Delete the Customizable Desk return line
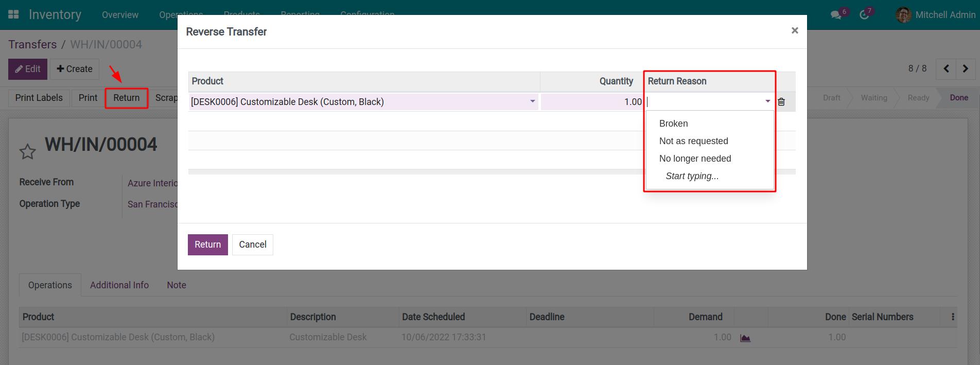The width and height of the screenshot is (980, 365). [781, 102]
